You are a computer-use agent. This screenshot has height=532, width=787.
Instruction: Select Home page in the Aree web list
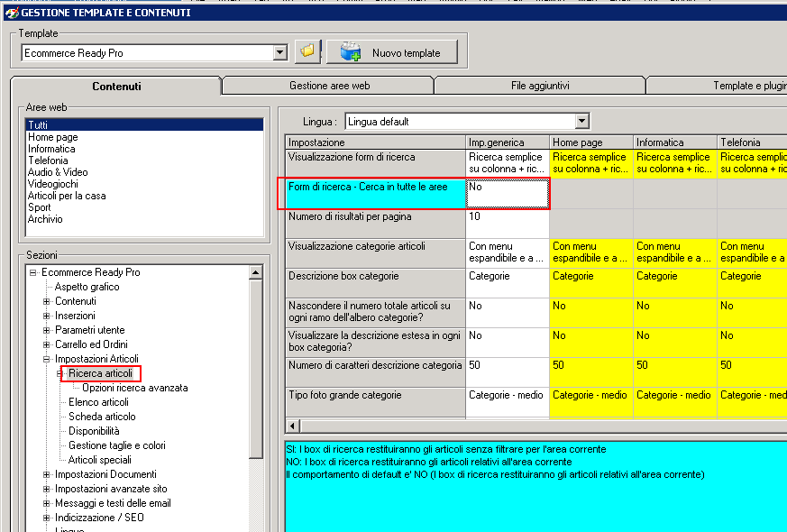tap(52, 137)
